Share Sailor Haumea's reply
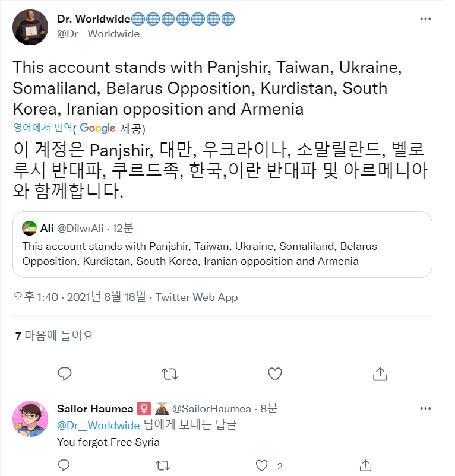This screenshot has width=455, height=476. [366, 464]
